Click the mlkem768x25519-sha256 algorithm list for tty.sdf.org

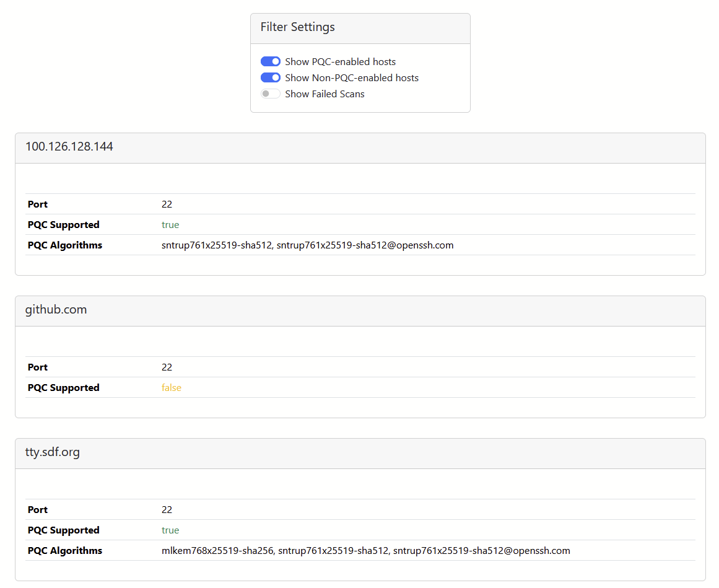(x=365, y=551)
